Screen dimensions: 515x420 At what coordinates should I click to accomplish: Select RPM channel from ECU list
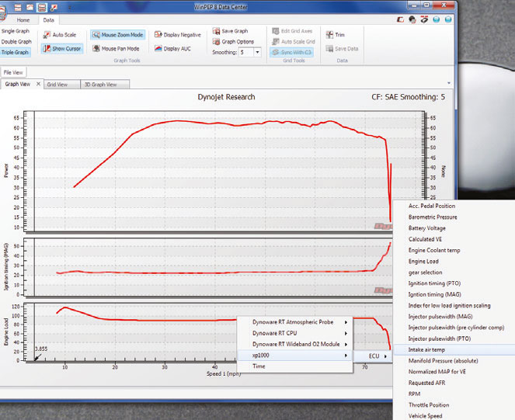click(414, 394)
